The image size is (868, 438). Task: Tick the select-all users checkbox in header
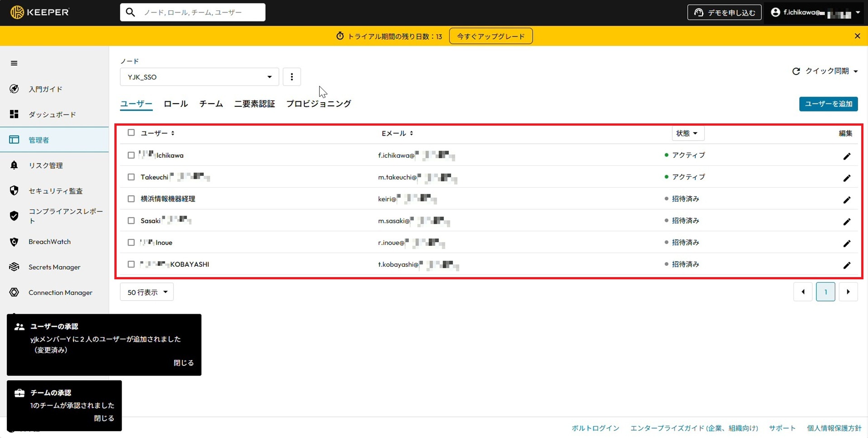point(131,132)
